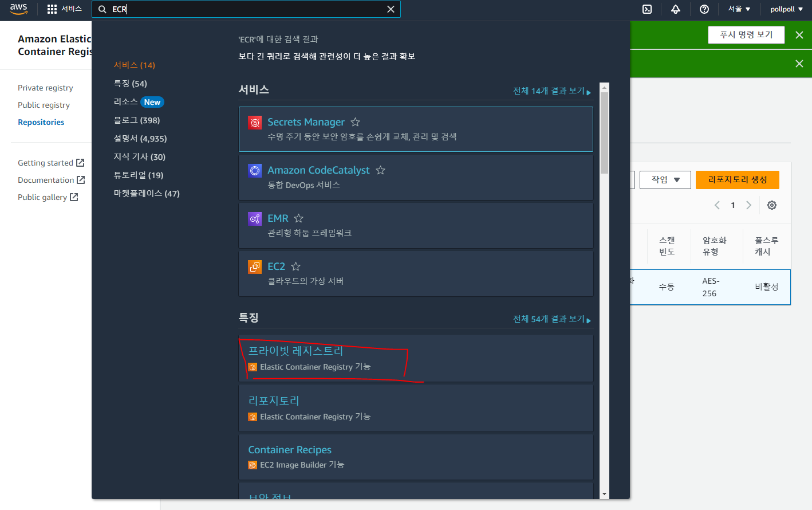
Task: Go to previous page chevron
Action: pyautogui.click(x=717, y=205)
